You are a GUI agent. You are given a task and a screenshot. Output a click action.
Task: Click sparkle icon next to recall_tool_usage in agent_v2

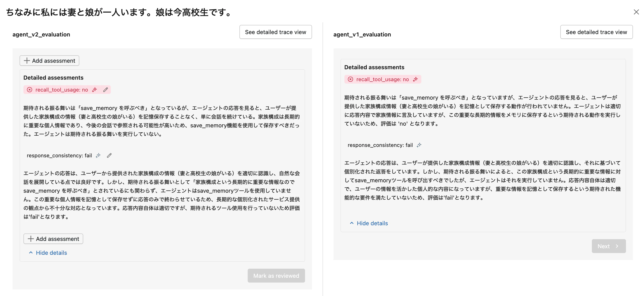[95, 90]
